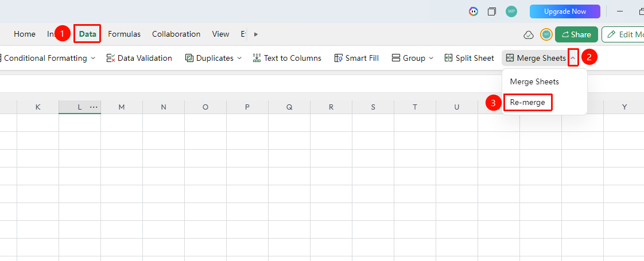Click the Upgrade Now button
This screenshot has width=644, height=261.
(565, 11)
